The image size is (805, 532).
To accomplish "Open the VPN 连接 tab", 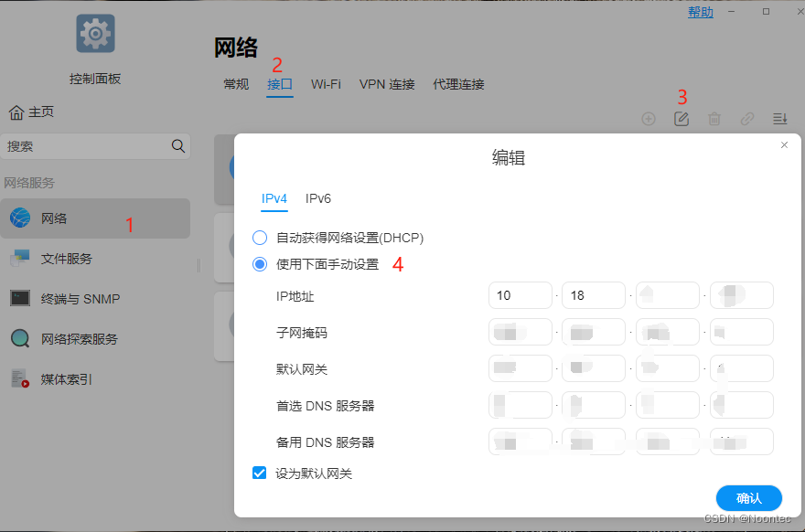I will 387,84.
